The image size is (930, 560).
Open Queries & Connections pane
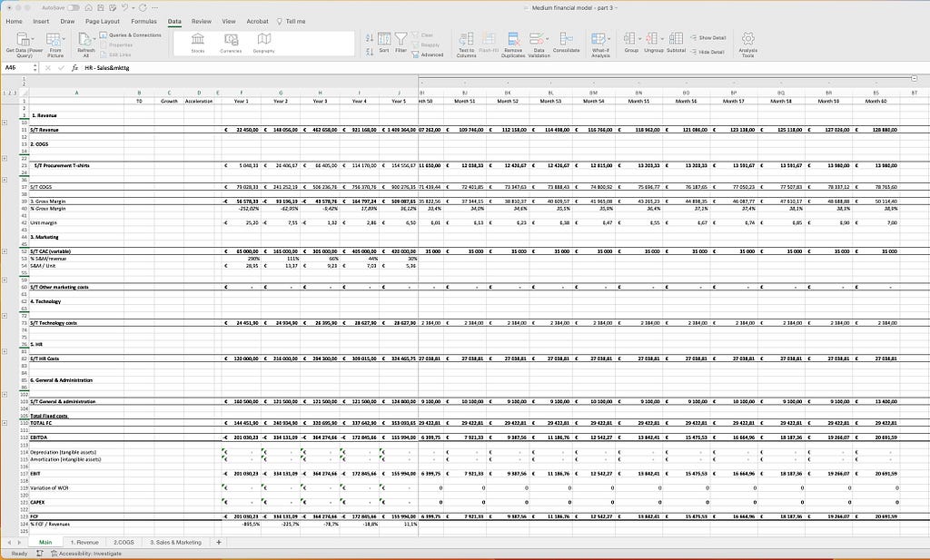pyautogui.click(x=131, y=35)
